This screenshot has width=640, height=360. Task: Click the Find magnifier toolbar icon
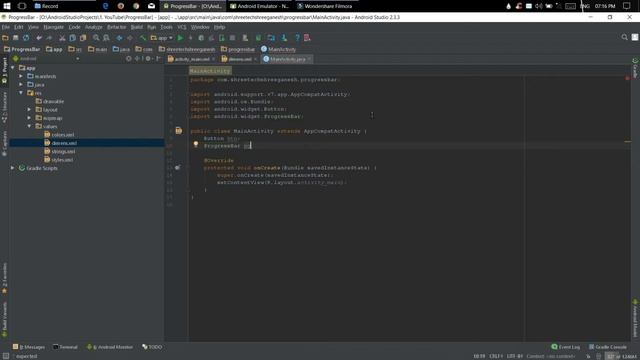[96, 38]
